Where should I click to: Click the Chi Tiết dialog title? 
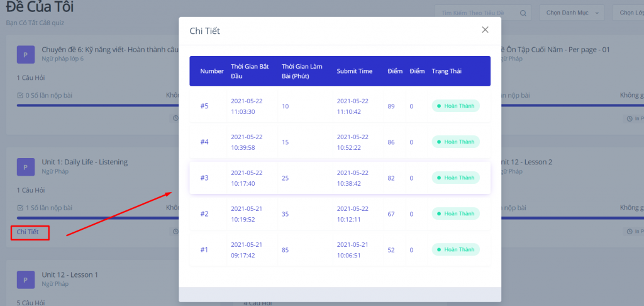click(204, 31)
